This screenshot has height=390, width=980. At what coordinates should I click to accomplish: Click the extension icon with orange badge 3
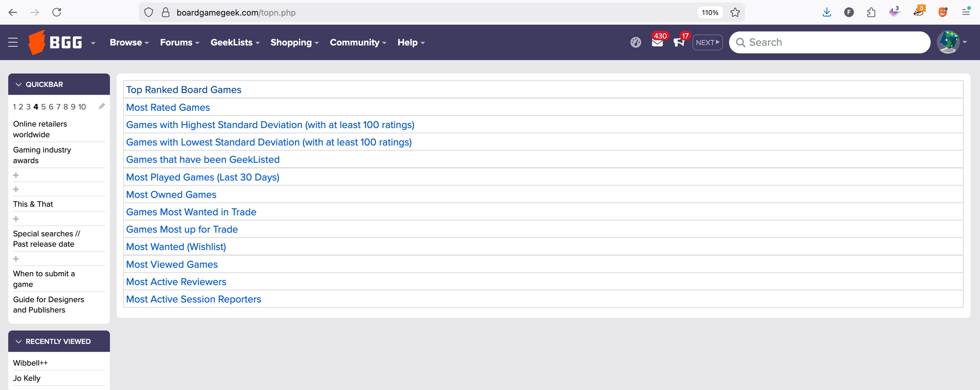(x=919, y=11)
